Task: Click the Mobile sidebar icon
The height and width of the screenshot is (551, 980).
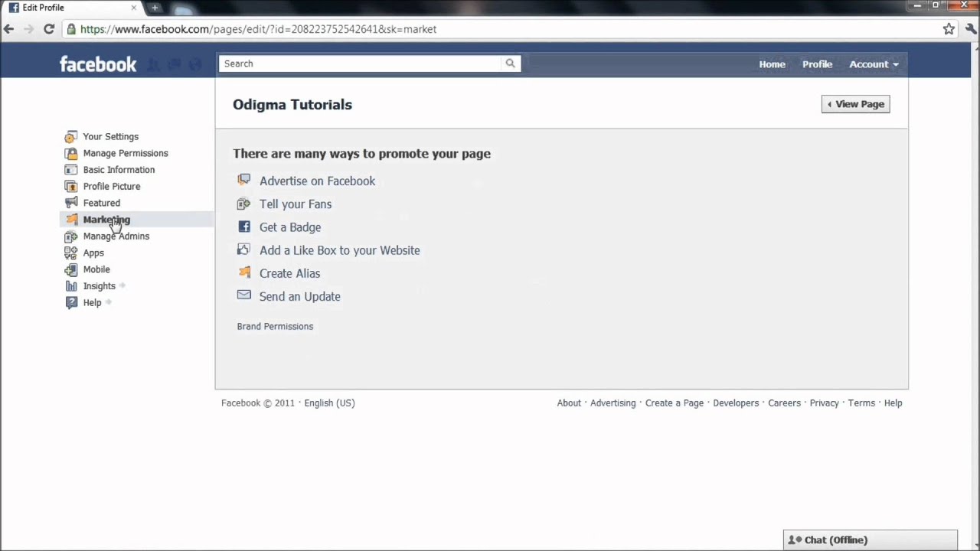Action: click(x=70, y=269)
